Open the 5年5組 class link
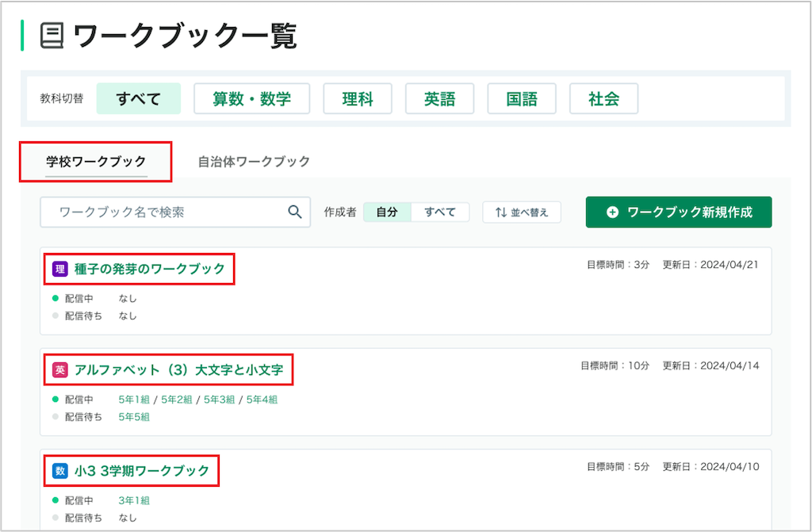812x532 pixels. (134, 417)
